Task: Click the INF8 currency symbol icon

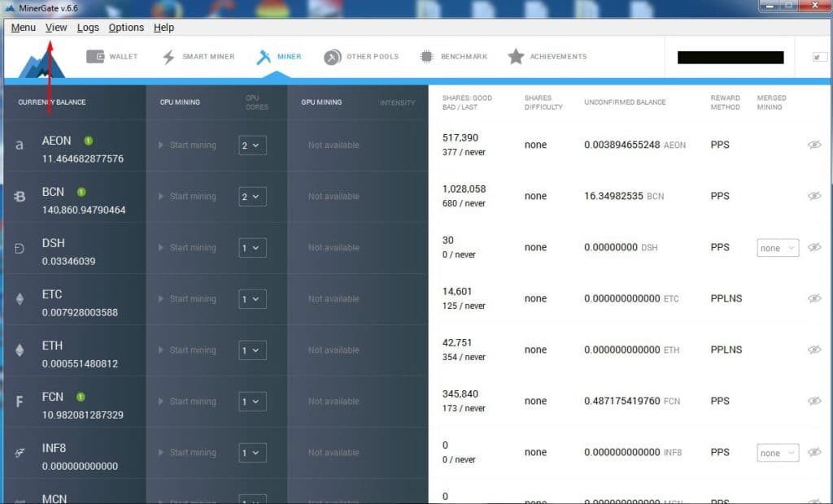Action: pos(20,453)
